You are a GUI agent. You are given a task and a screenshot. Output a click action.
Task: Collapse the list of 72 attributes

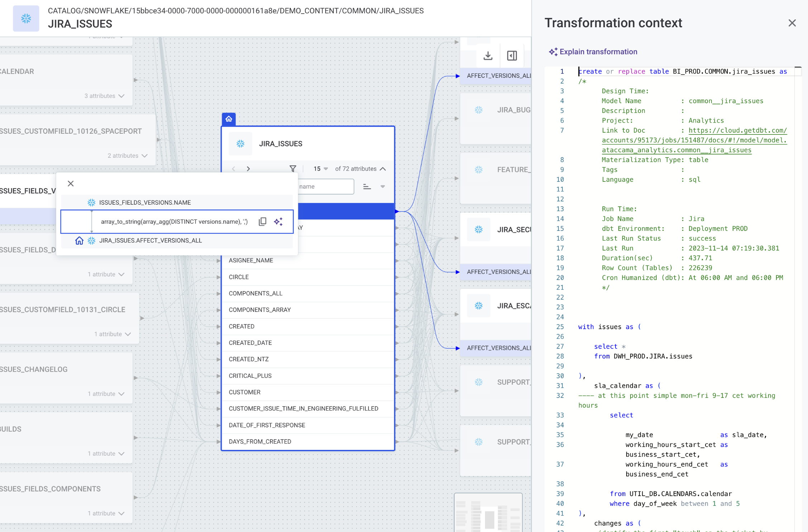tap(383, 168)
